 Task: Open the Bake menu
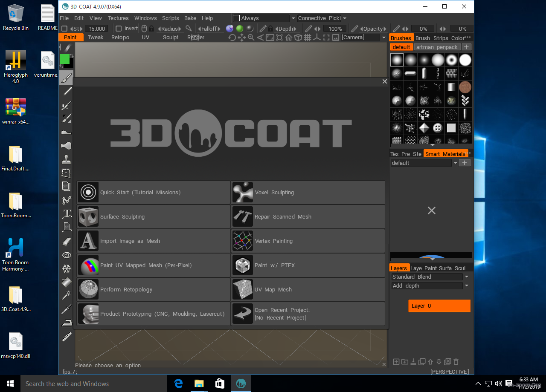point(190,18)
